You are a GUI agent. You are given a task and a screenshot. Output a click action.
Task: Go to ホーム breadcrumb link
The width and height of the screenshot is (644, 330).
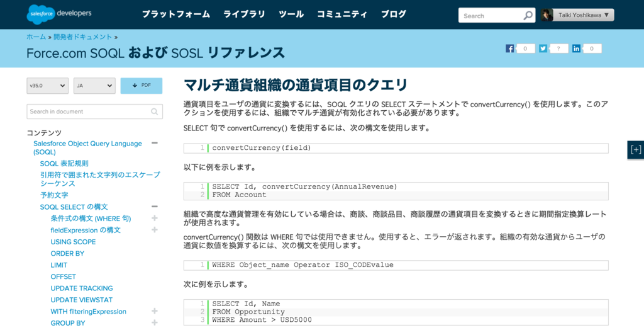click(x=36, y=37)
